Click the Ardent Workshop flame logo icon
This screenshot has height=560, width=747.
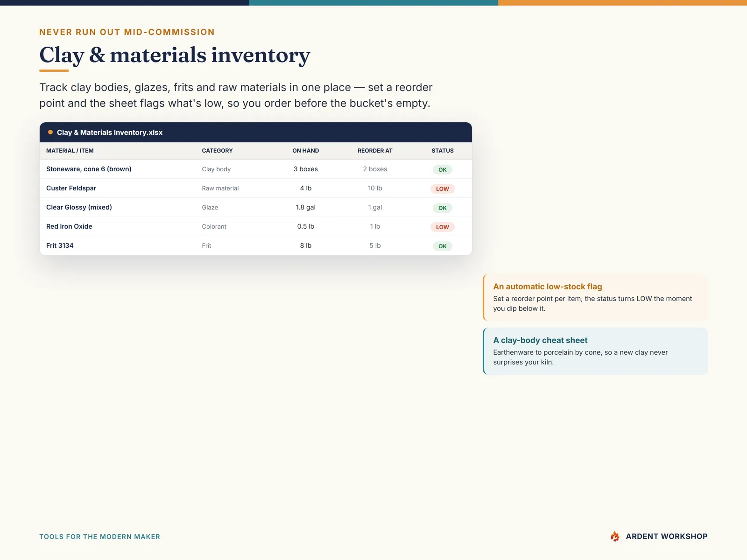pos(615,536)
